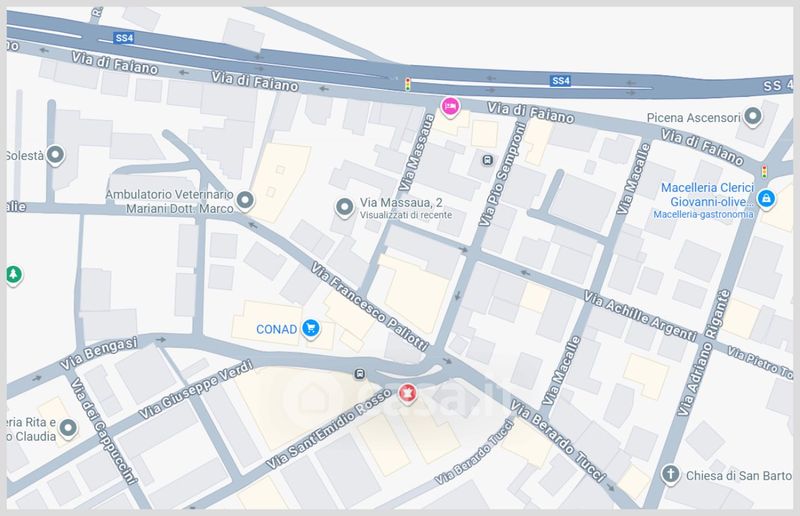
Task: Select the green park tree marker
Action: pos(13,273)
